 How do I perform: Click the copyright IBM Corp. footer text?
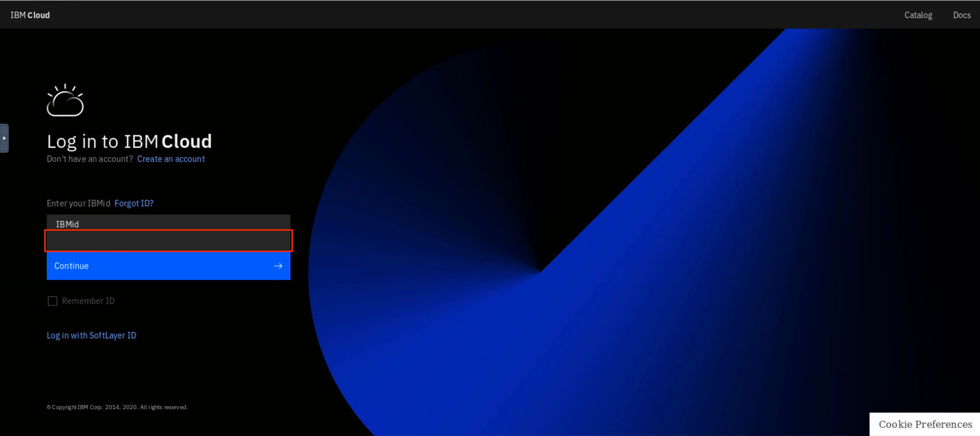click(x=117, y=407)
